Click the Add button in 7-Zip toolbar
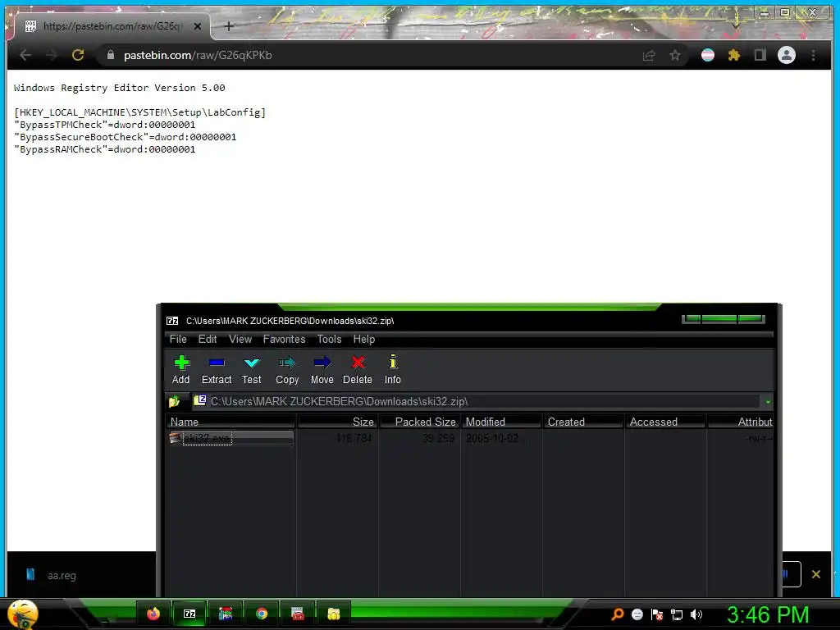This screenshot has height=630, width=840. coord(181,370)
